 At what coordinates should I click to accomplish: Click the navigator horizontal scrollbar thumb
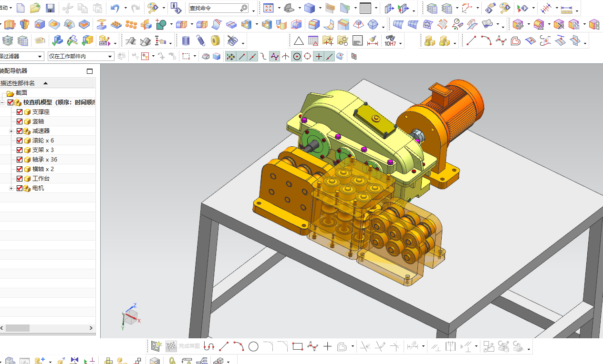tap(18, 328)
